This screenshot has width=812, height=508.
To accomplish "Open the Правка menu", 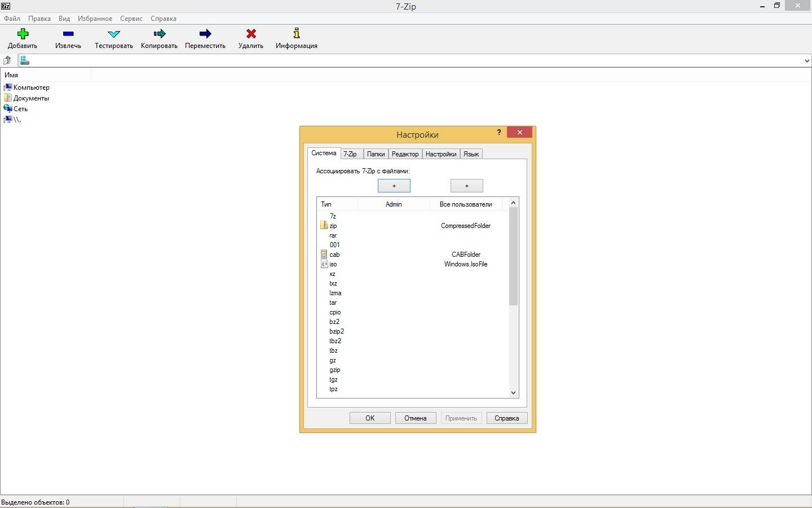I will [39, 19].
